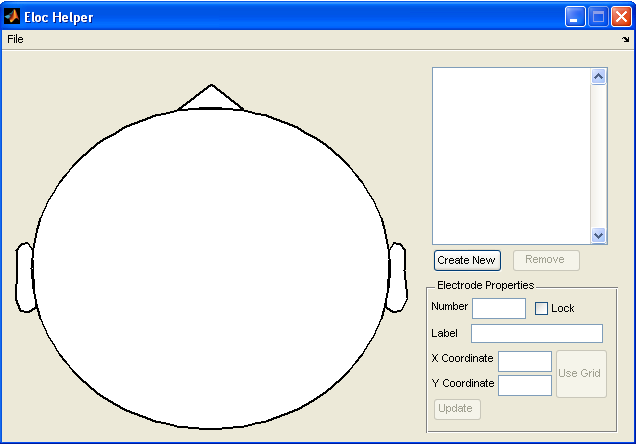Click the left ear of head outline
636x444 pixels.
click(25, 278)
